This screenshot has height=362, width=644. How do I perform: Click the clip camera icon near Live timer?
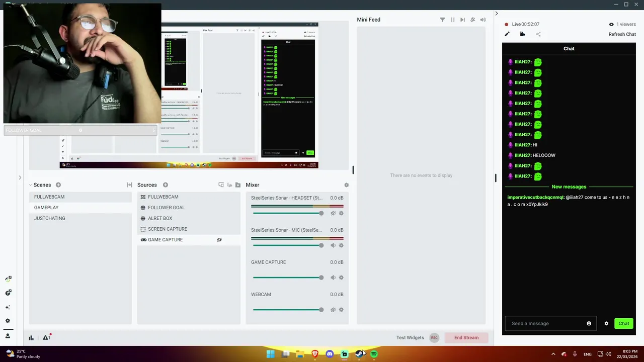[x=522, y=34]
